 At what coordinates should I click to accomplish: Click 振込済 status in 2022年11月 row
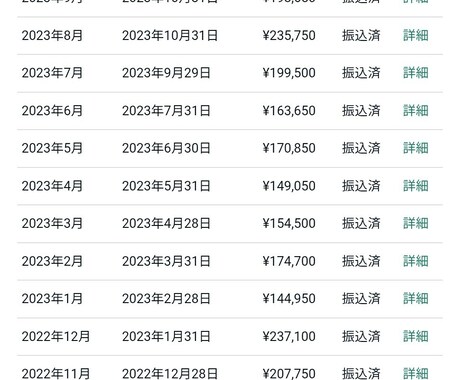(x=361, y=373)
